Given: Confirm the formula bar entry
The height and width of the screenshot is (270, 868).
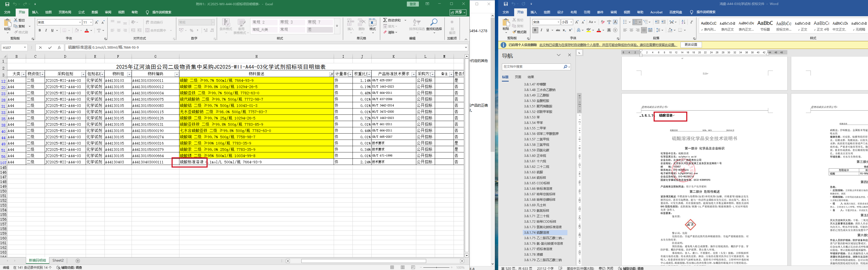Looking at the screenshot, I should pos(50,48).
